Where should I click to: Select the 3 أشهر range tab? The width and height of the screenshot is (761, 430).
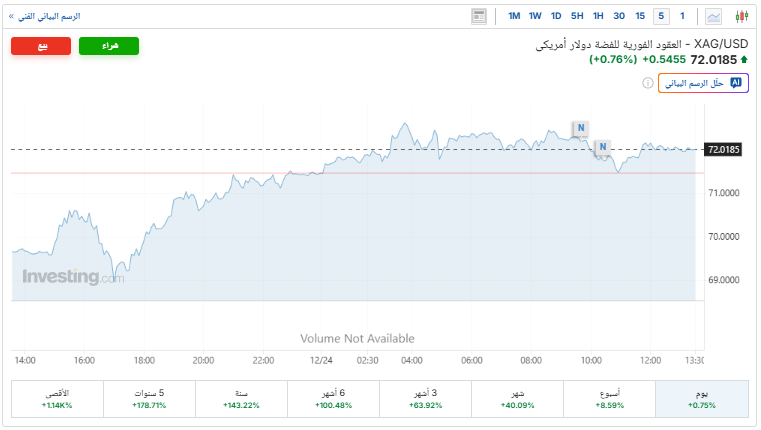coord(426,399)
